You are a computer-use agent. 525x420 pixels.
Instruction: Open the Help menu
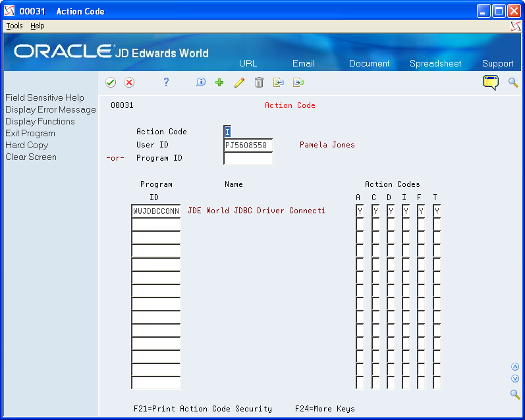coord(37,26)
